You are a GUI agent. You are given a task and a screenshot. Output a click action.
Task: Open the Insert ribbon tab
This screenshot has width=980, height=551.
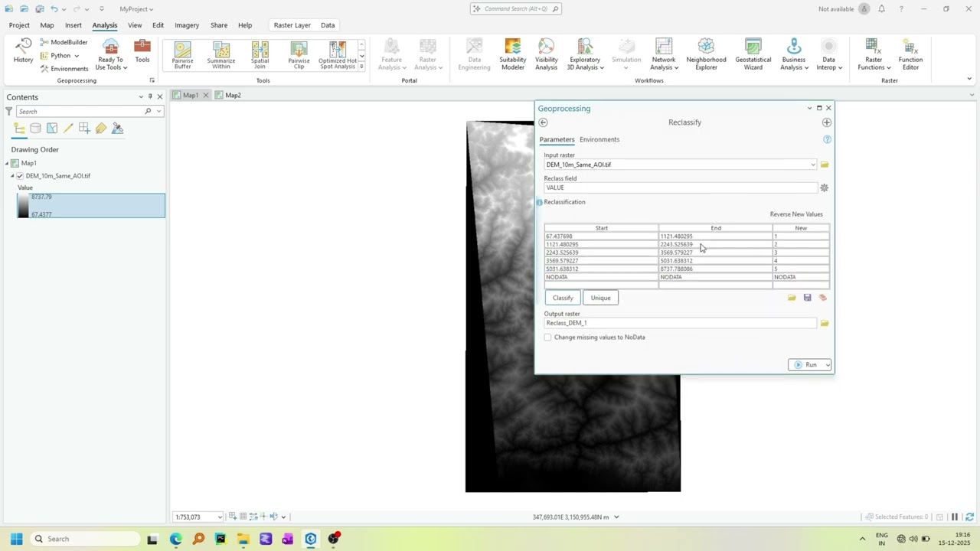click(73, 25)
